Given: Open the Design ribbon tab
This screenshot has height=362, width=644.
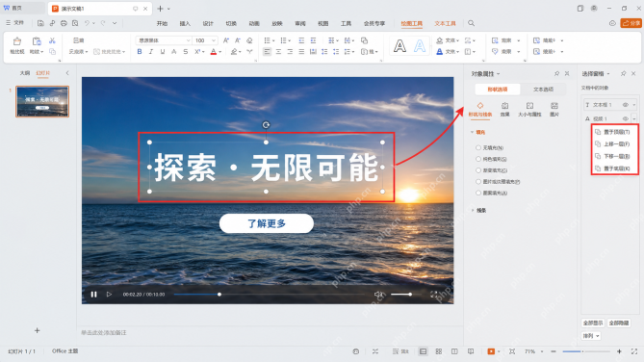Looking at the screenshot, I should point(208,23).
